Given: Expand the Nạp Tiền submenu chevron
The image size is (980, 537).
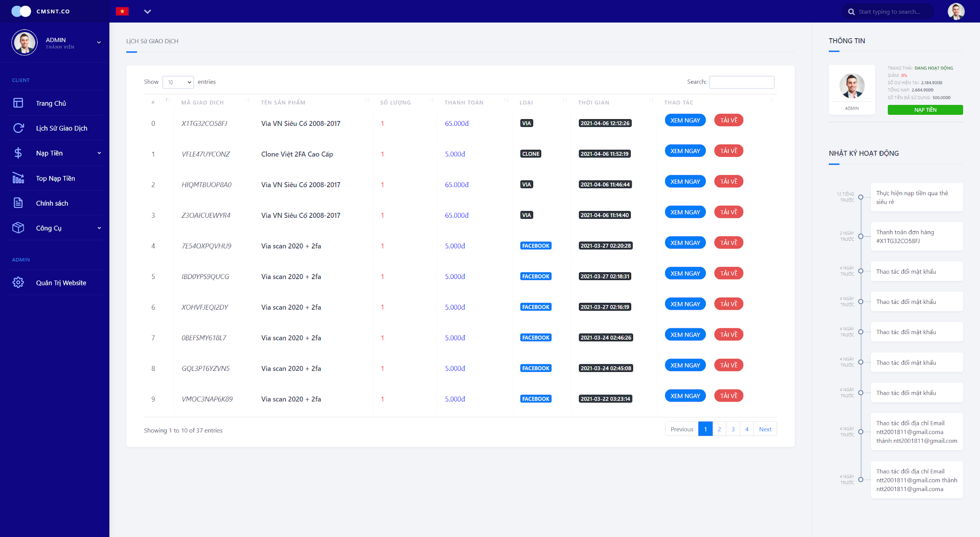Looking at the screenshot, I should pos(99,153).
